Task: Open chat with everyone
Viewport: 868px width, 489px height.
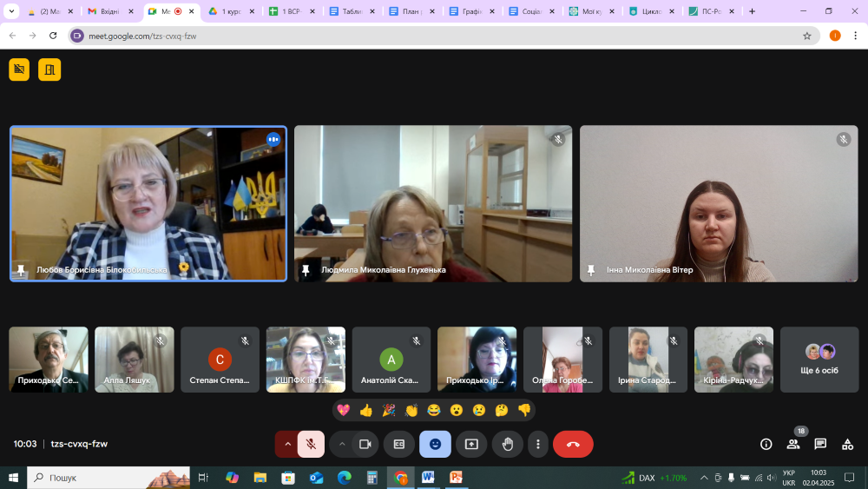Action: pyautogui.click(x=820, y=444)
